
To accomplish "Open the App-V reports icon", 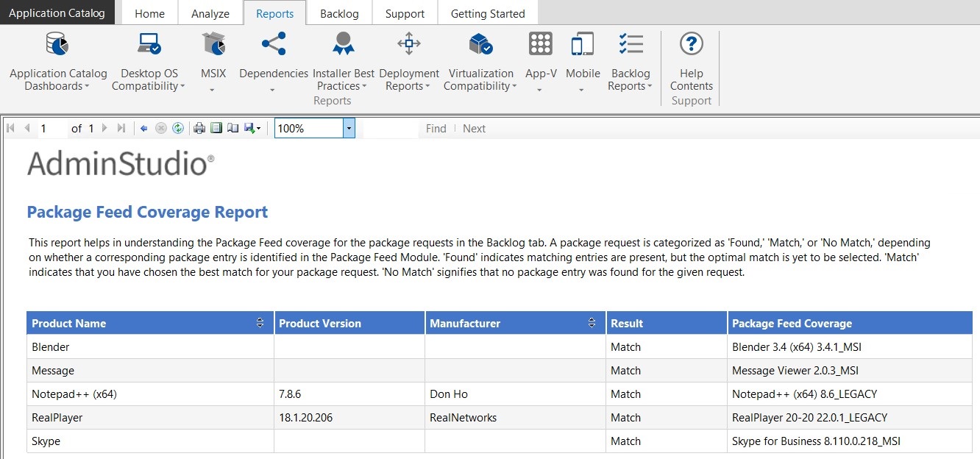I will [540, 44].
